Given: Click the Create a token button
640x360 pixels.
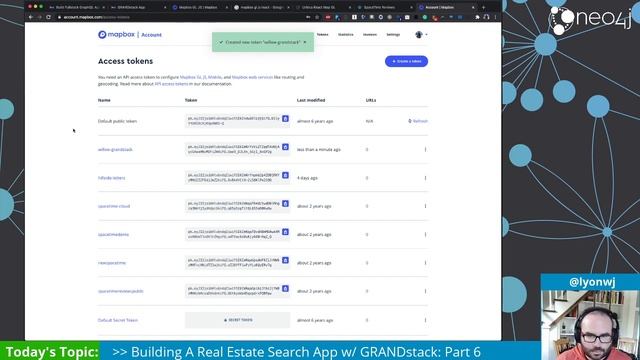Looking at the screenshot, I should [x=406, y=61].
